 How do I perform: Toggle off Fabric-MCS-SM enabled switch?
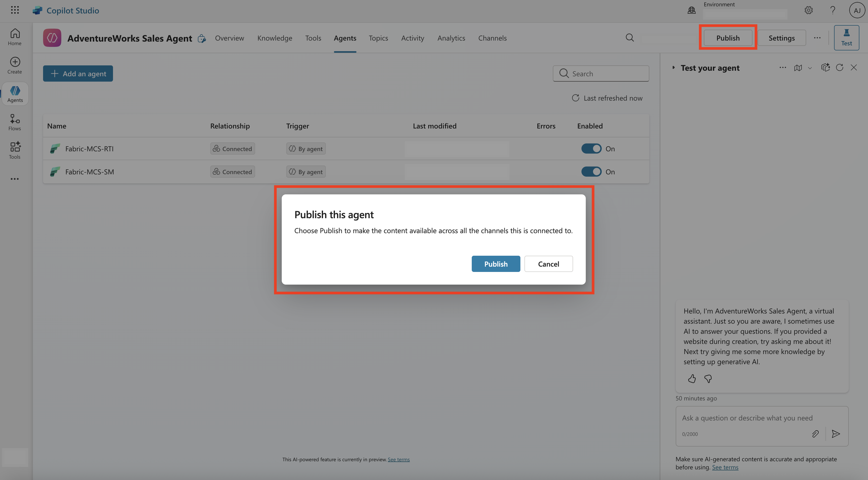(591, 172)
